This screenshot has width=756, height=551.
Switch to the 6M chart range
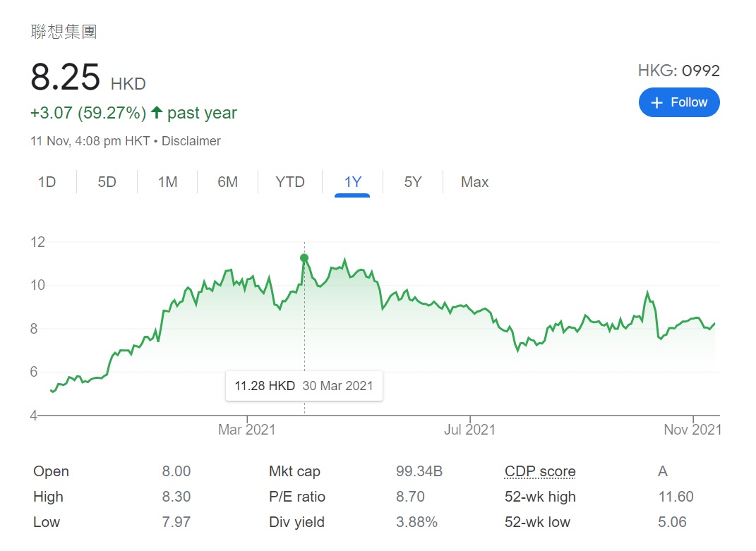coord(227,182)
